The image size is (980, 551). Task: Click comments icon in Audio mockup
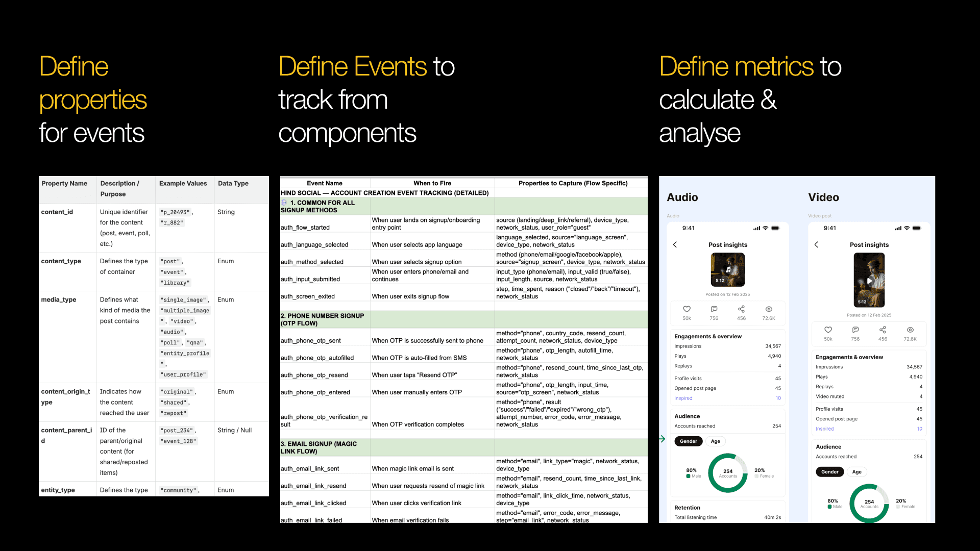pyautogui.click(x=714, y=309)
